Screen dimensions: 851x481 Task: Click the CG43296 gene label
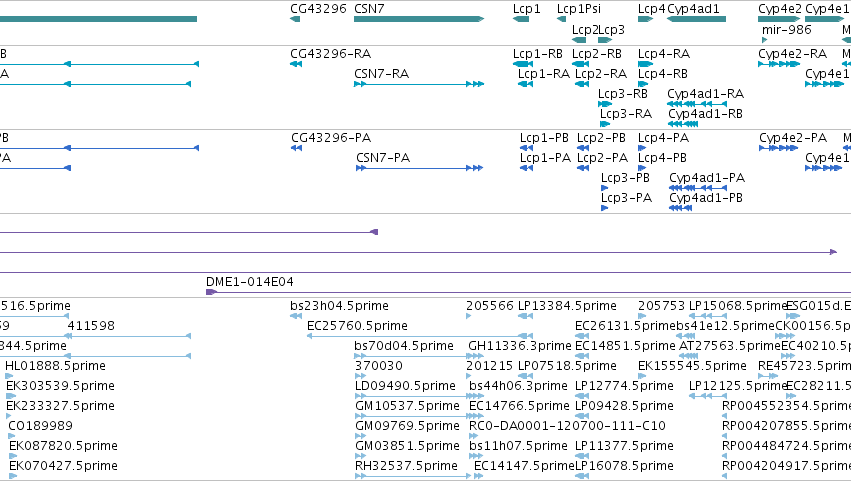318,9
